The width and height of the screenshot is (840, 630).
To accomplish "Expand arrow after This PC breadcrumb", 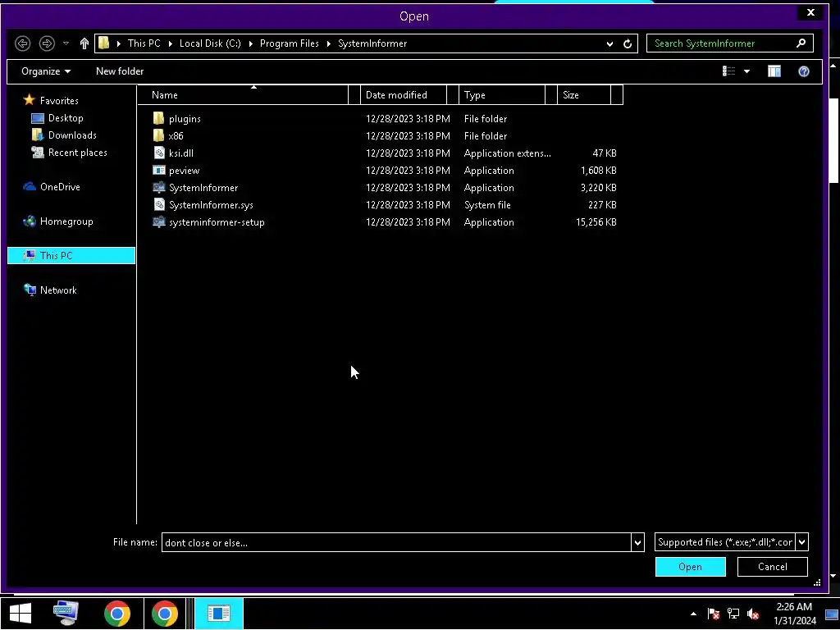I will point(171,44).
